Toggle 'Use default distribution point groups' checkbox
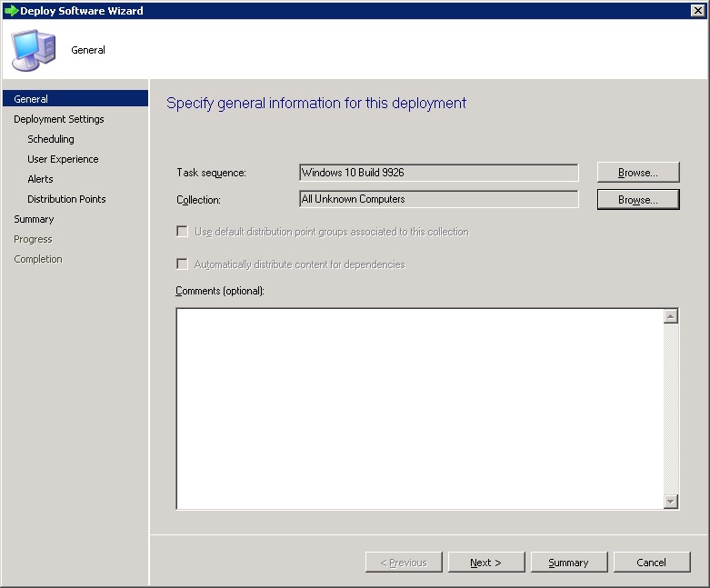 point(183,232)
